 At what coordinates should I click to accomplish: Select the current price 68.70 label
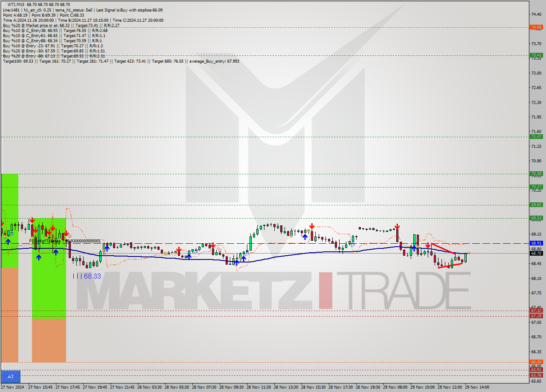536,253
